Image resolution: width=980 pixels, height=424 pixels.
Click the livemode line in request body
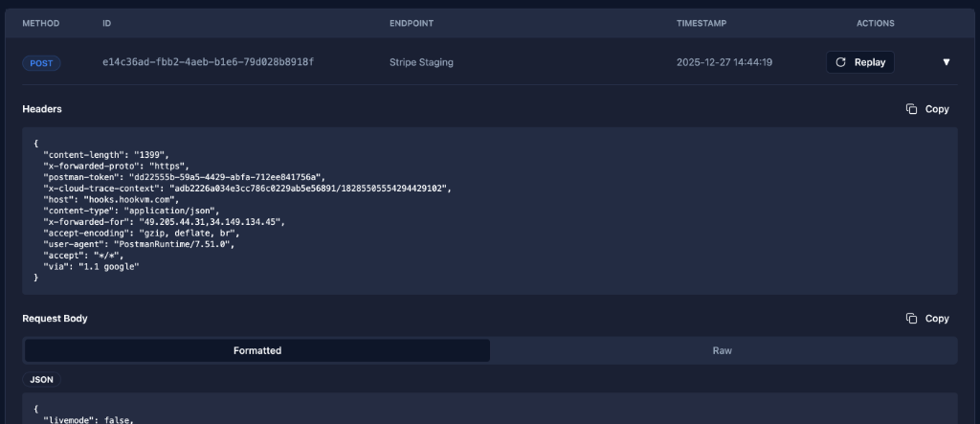click(x=77, y=419)
